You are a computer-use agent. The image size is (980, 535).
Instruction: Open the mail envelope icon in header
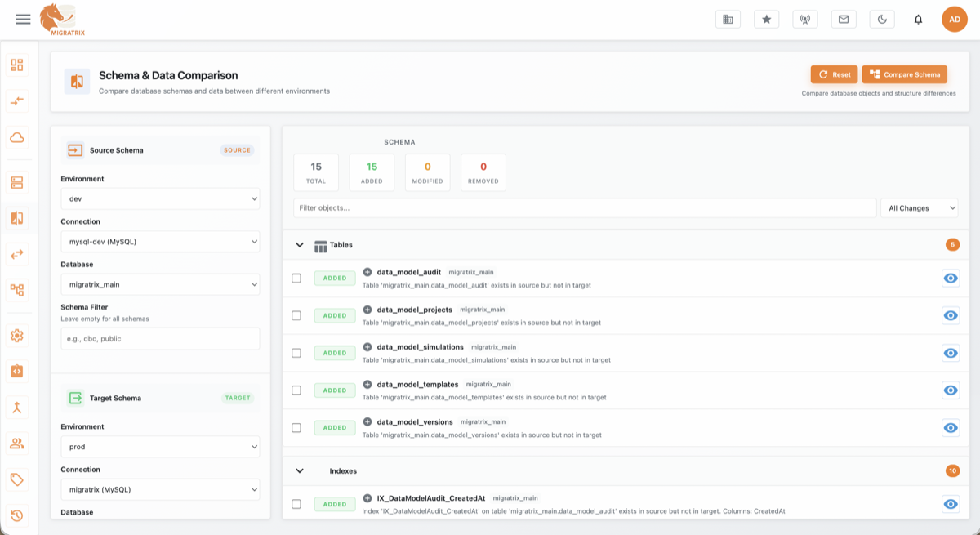tap(844, 19)
